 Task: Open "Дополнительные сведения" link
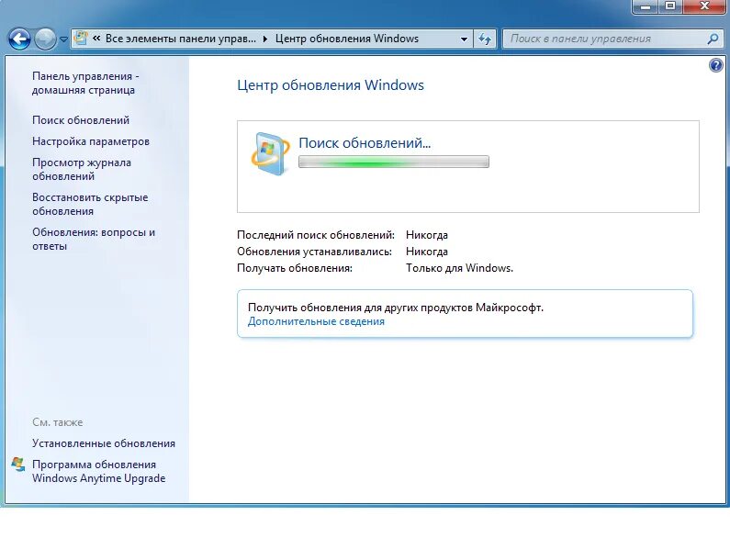point(316,321)
